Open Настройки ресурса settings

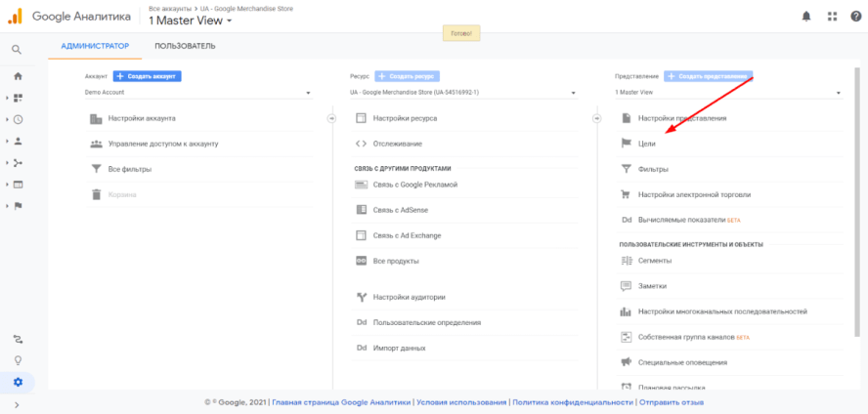(x=403, y=118)
